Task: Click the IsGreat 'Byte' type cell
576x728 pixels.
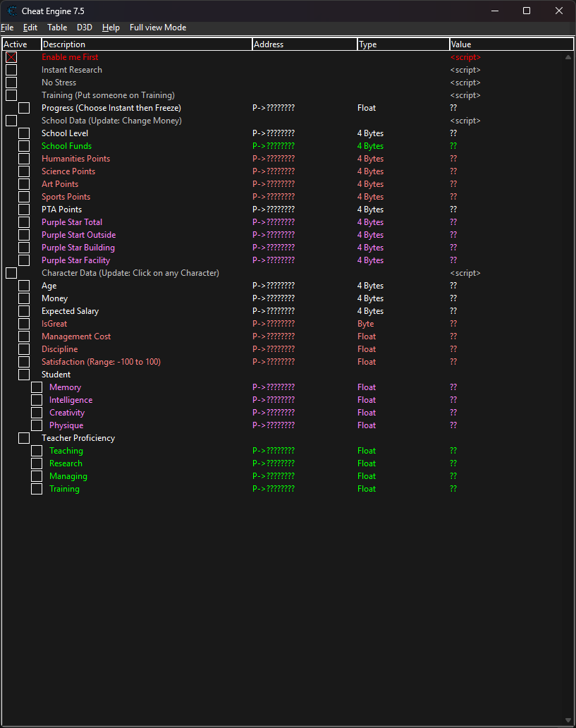Action: click(x=366, y=324)
